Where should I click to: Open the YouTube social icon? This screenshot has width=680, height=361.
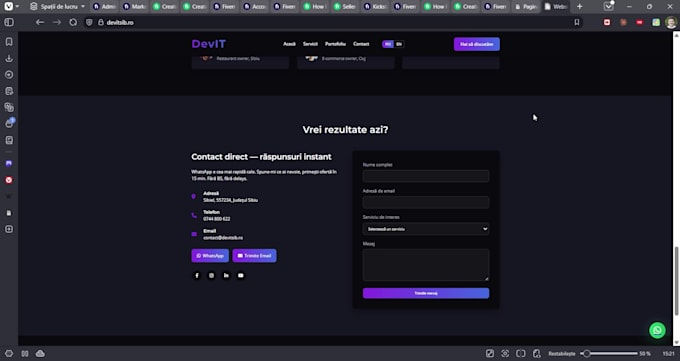coord(241,276)
